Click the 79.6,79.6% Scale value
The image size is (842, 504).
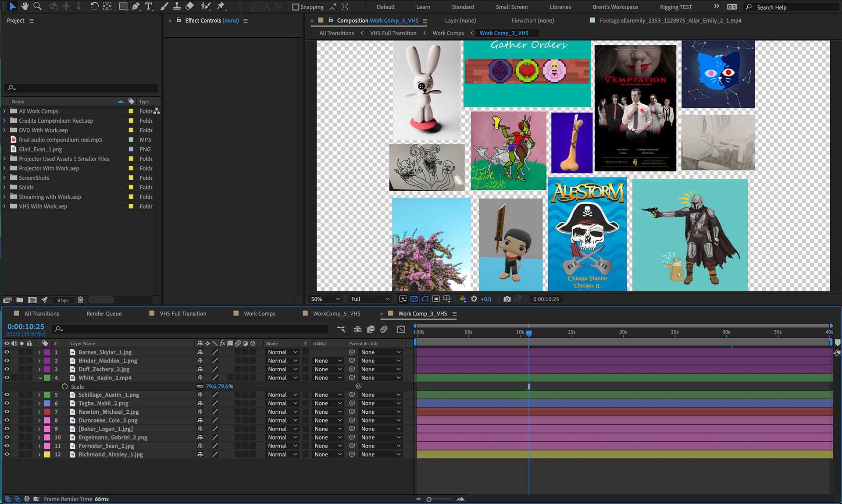pyautogui.click(x=219, y=387)
